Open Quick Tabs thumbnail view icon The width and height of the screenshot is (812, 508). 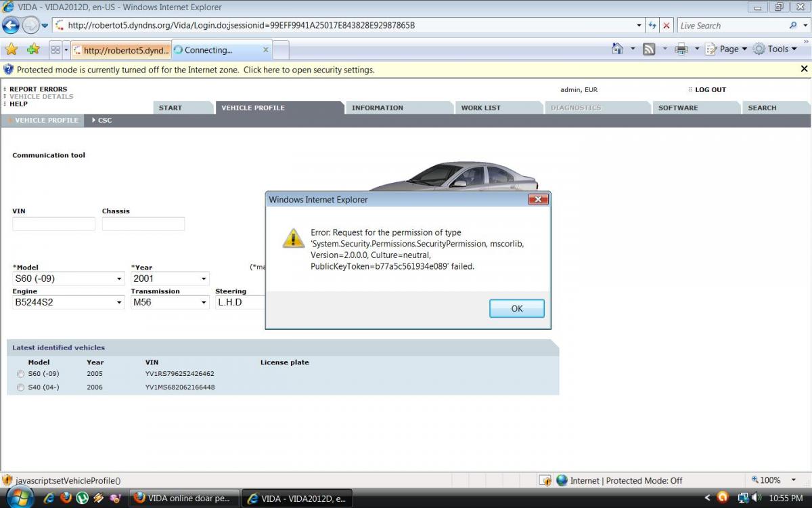pyautogui.click(x=55, y=50)
